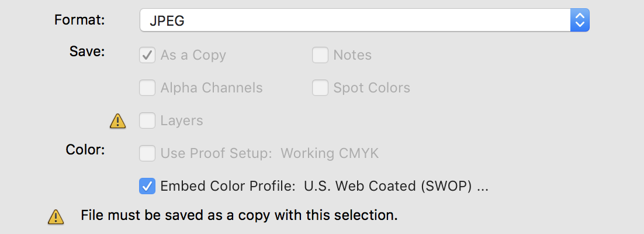
Task: Click the Working CMYK proof setup text
Action: 330,153
